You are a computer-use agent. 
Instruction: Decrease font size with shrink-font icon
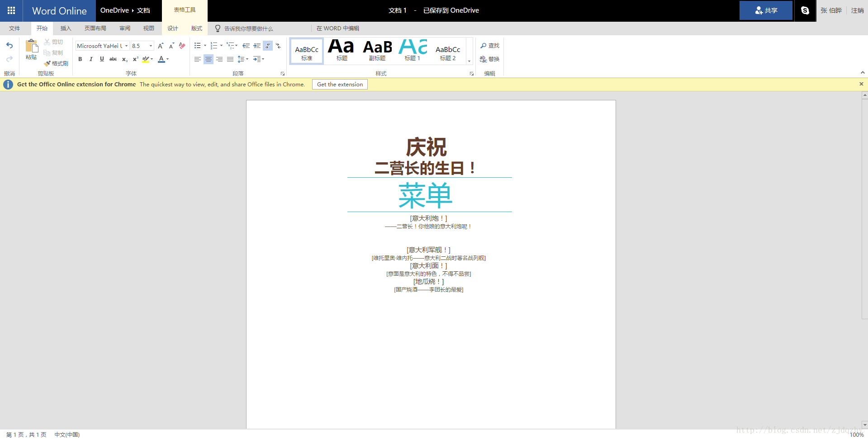point(171,46)
